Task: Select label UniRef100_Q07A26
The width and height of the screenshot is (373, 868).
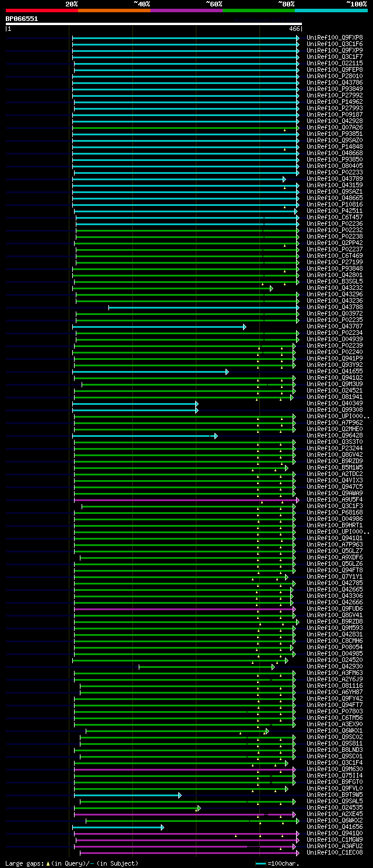Action: coord(335,127)
